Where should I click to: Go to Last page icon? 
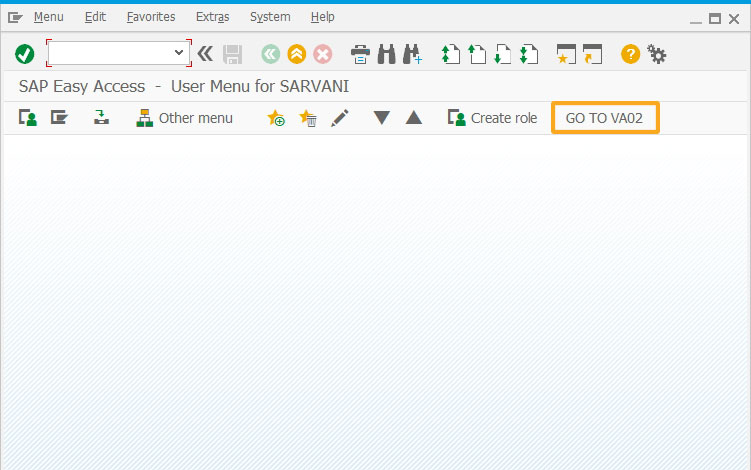point(529,54)
